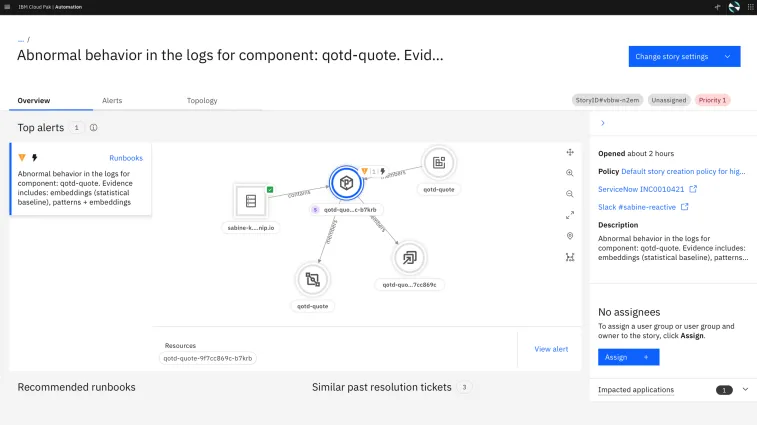
Task: Click the View alert link
Action: point(551,349)
